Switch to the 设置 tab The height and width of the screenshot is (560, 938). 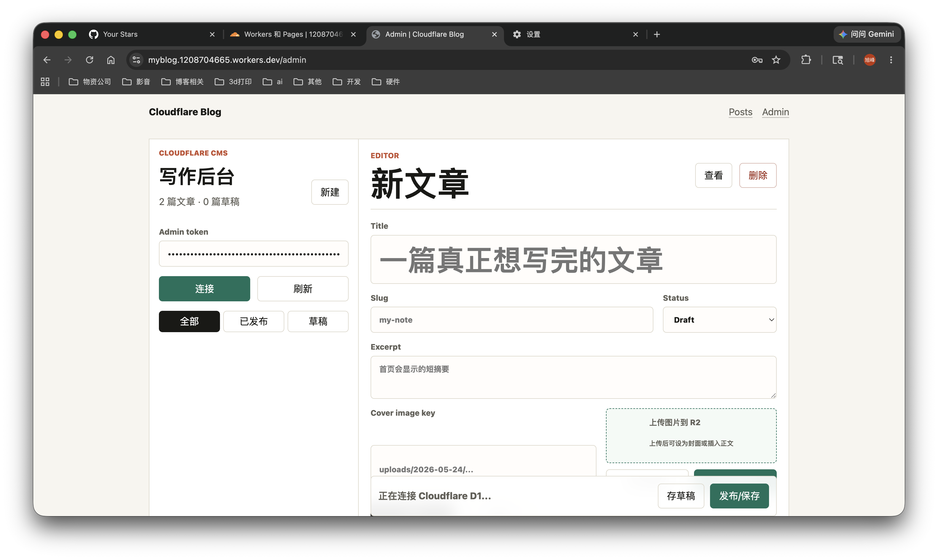pos(576,34)
